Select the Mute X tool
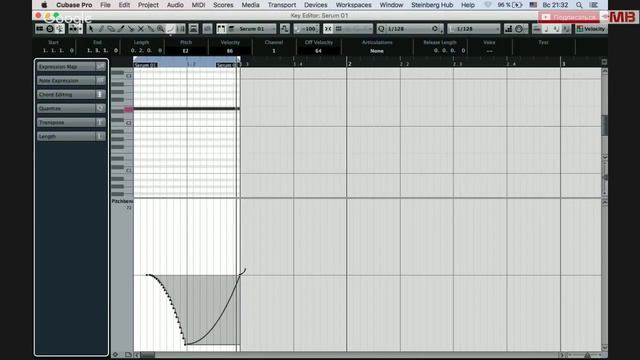Image resolution: width=640 pixels, height=360 pixels. click(141, 29)
